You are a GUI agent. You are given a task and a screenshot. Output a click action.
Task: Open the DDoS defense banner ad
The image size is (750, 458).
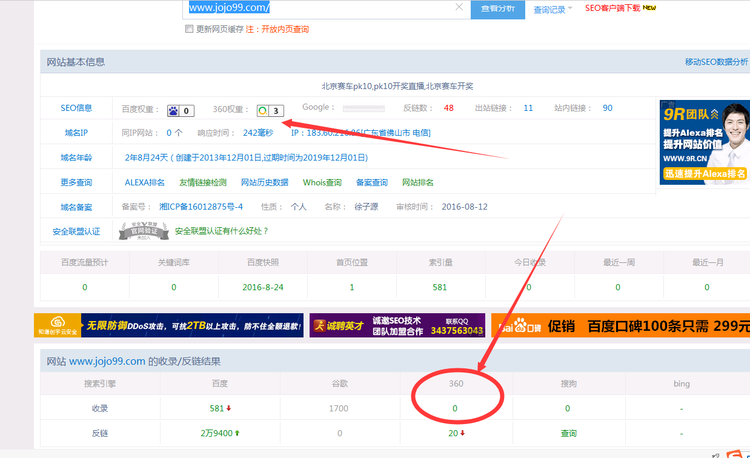168,325
